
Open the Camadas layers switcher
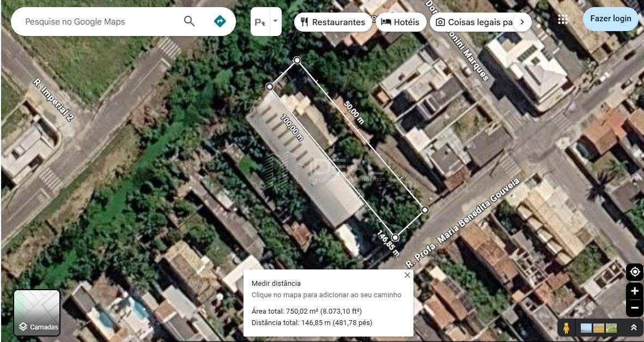(37, 313)
